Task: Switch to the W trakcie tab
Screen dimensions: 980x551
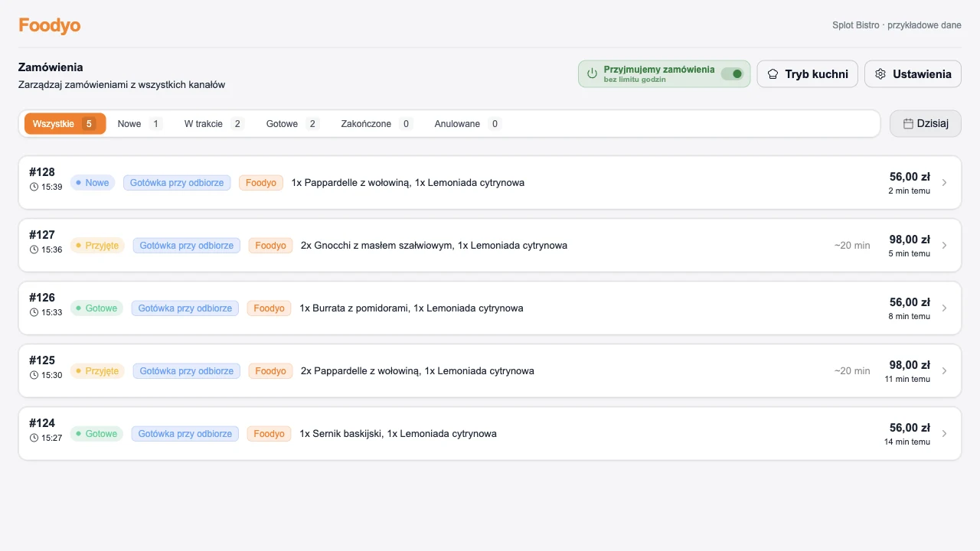Action: coord(214,123)
